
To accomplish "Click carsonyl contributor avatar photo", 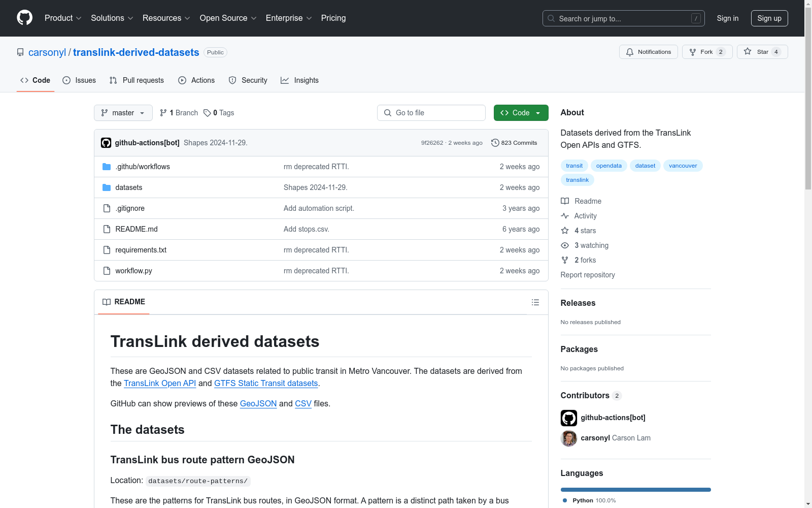I will tap(569, 438).
